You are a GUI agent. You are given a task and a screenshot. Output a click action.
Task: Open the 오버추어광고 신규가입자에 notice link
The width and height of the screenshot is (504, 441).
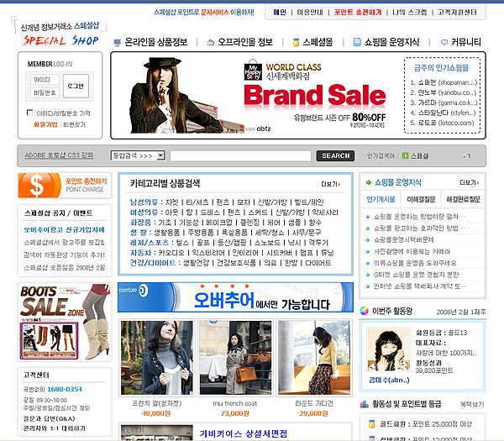(65, 230)
